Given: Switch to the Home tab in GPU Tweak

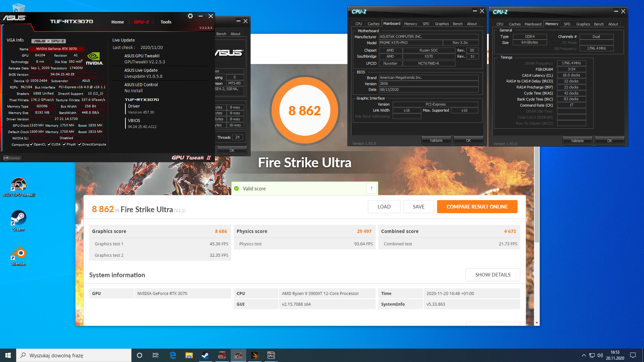Looking at the screenshot, I should click(x=117, y=22).
